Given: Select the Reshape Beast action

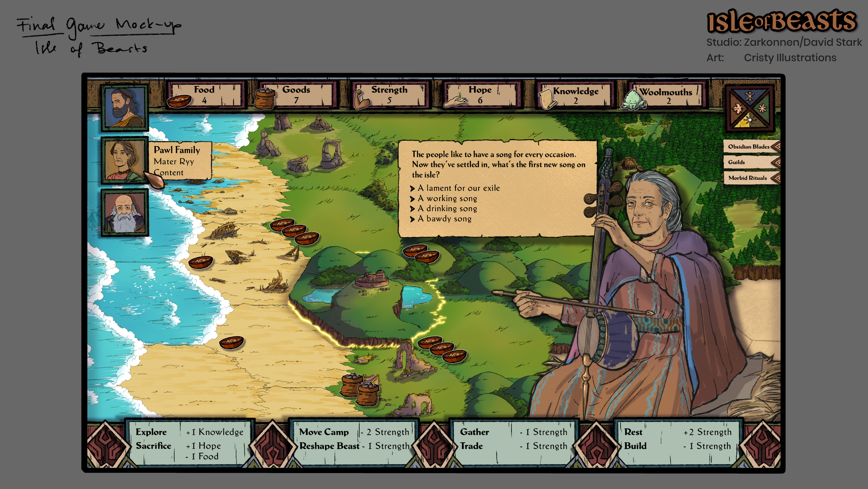Looking at the screenshot, I should point(329,446).
